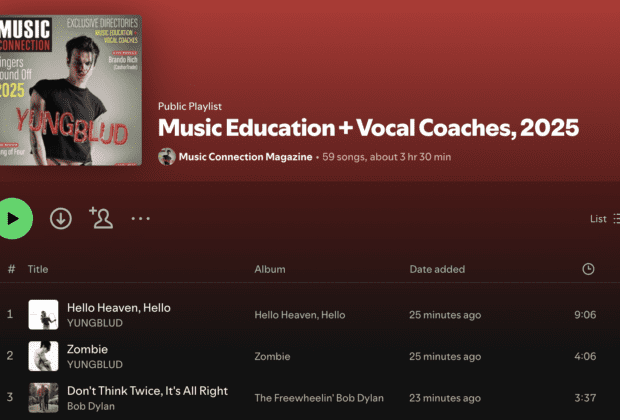Sort by the Date added column header
Screen dimensions: 620x420
point(437,269)
